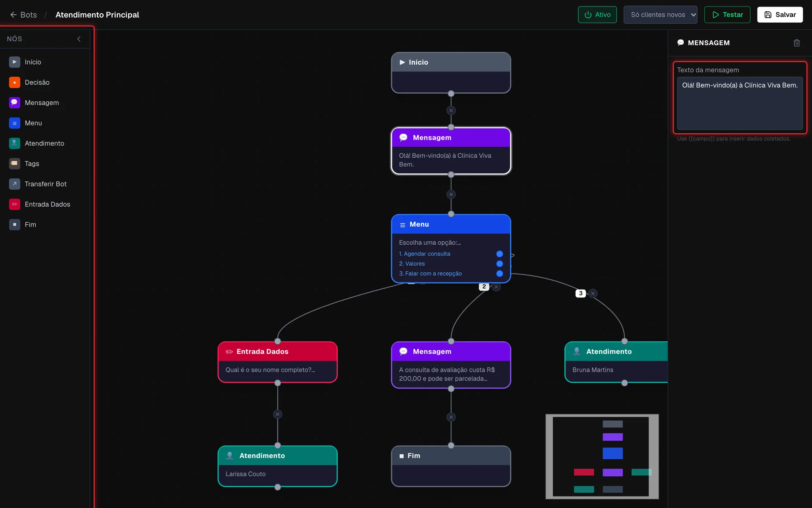812x508 pixels.
Task: Toggle the Ativo bot status button
Action: [597, 15]
